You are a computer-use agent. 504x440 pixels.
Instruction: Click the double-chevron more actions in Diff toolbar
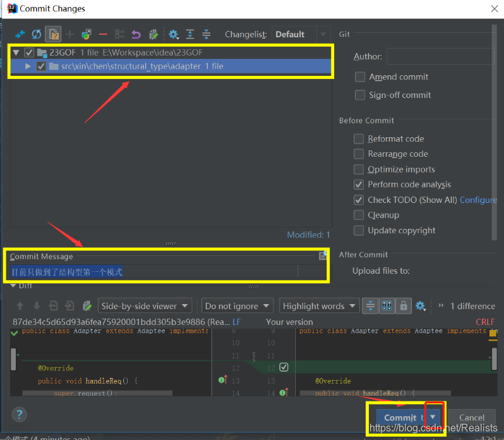click(441, 305)
